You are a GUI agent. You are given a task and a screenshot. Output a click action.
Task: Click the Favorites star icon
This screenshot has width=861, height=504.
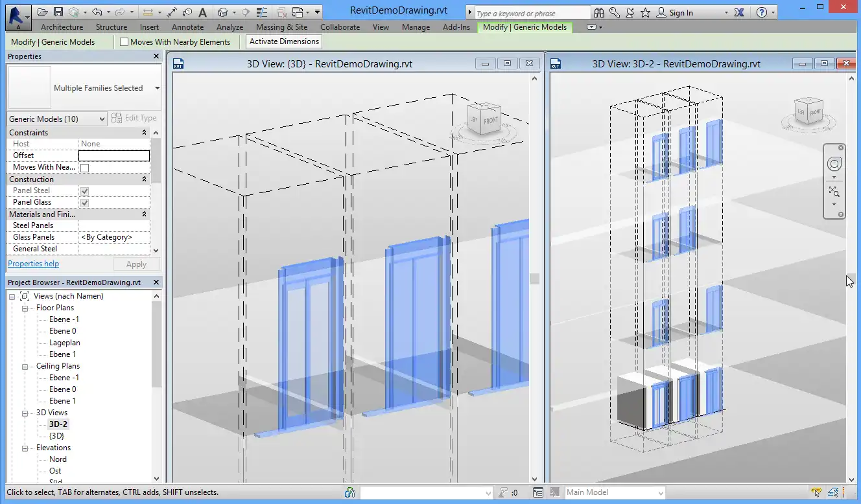645,12
